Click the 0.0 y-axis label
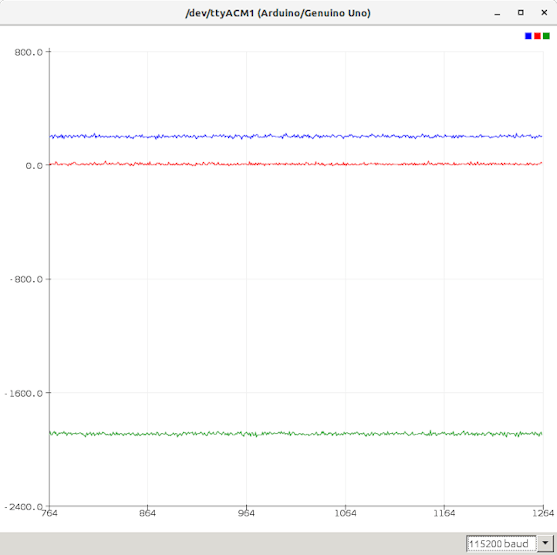557x555 pixels. coord(34,166)
